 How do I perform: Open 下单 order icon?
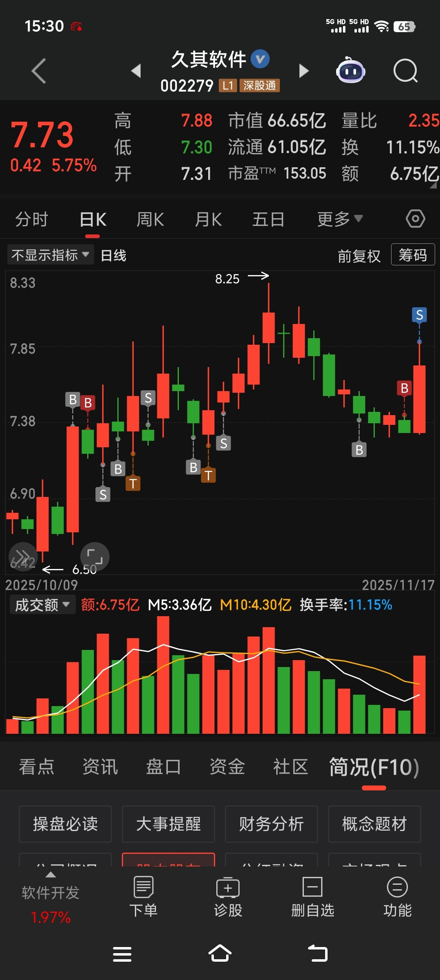point(143,897)
